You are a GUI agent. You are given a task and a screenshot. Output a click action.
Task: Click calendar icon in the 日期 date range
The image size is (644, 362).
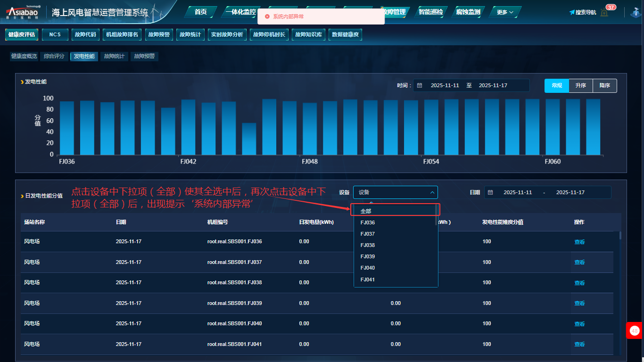pos(490,192)
